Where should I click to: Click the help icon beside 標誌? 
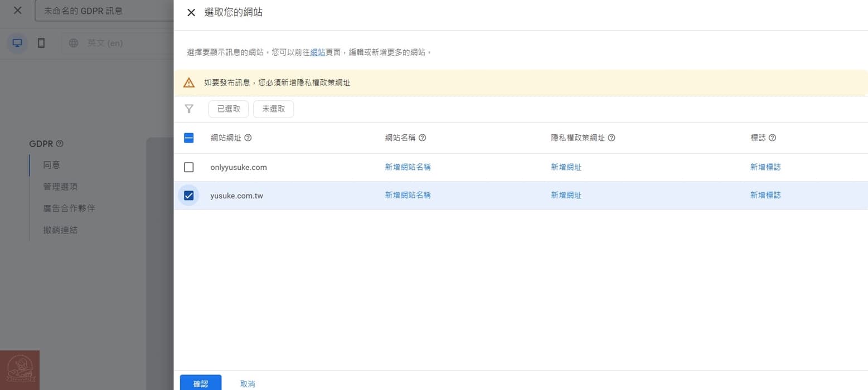click(x=772, y=138)
